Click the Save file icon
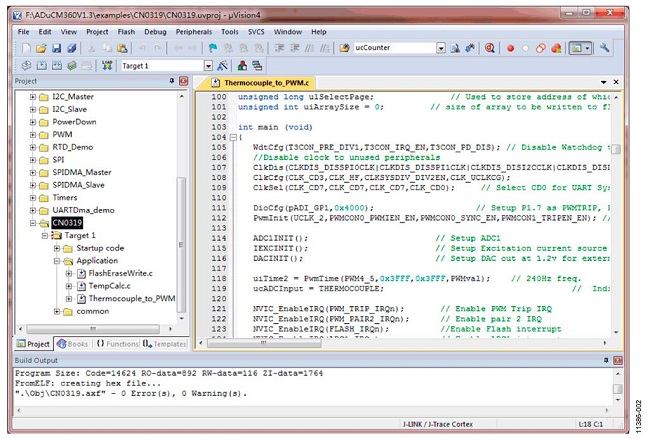 coord(56,48)
